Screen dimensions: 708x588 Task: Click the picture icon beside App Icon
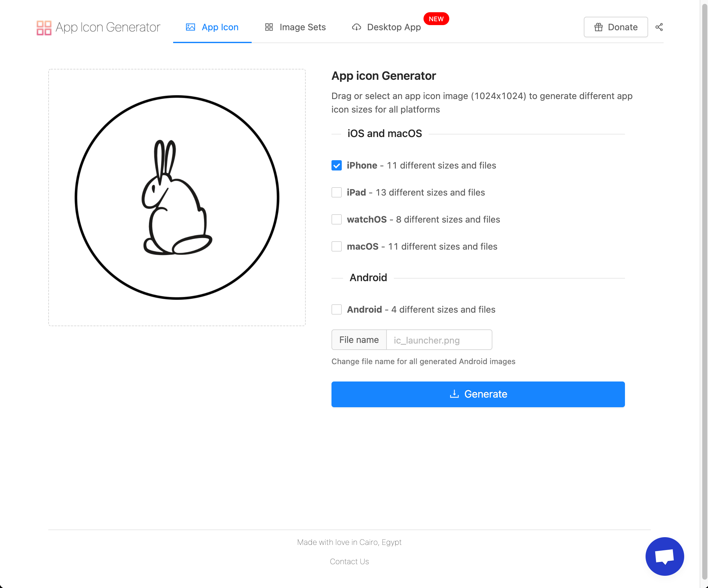(191, 27)
